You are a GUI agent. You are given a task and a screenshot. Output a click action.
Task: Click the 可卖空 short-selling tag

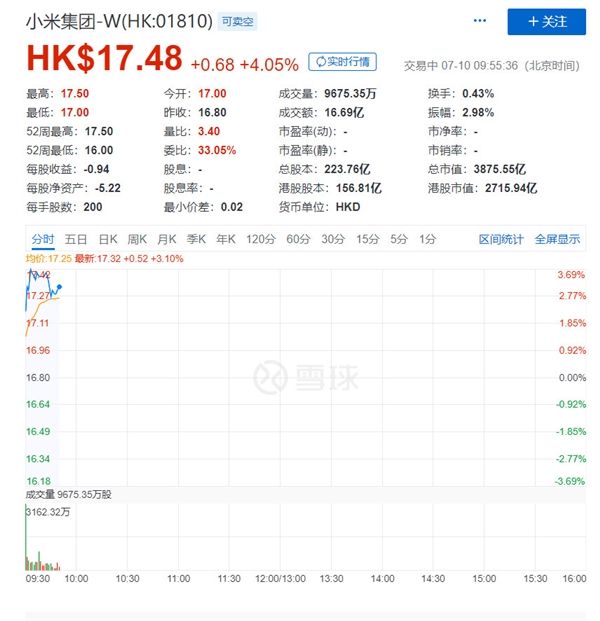point(237,21)
